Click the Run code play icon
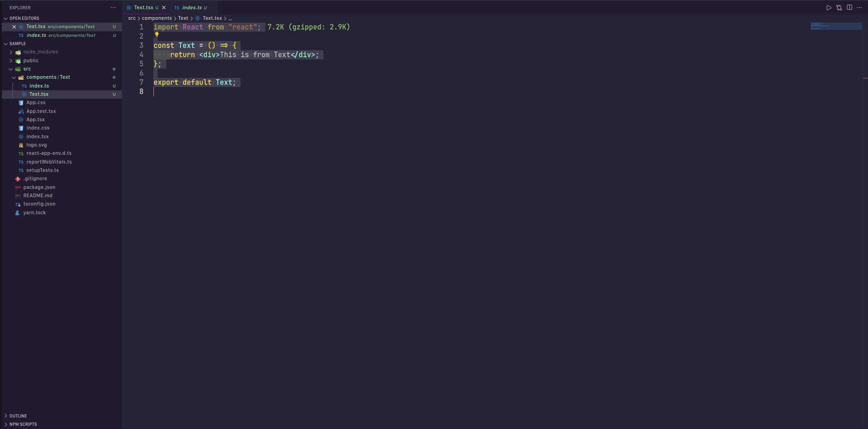This screenshot has width=868, height=429. (829, 8)
